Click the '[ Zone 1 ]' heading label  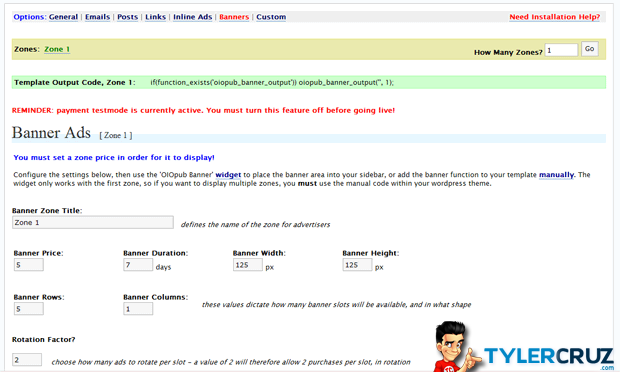[x=116, y=135]
